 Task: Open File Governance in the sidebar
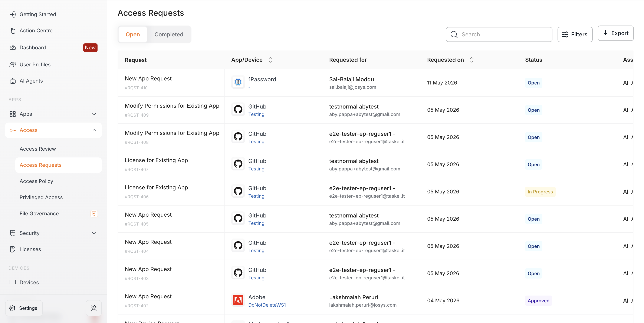click(39, 214)
